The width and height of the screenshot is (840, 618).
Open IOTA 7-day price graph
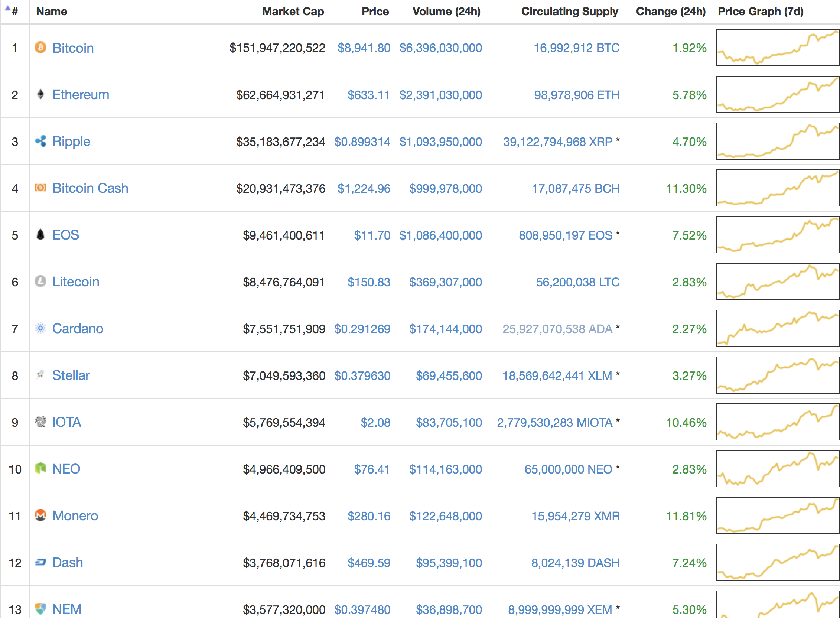click(x=778, y=422)
